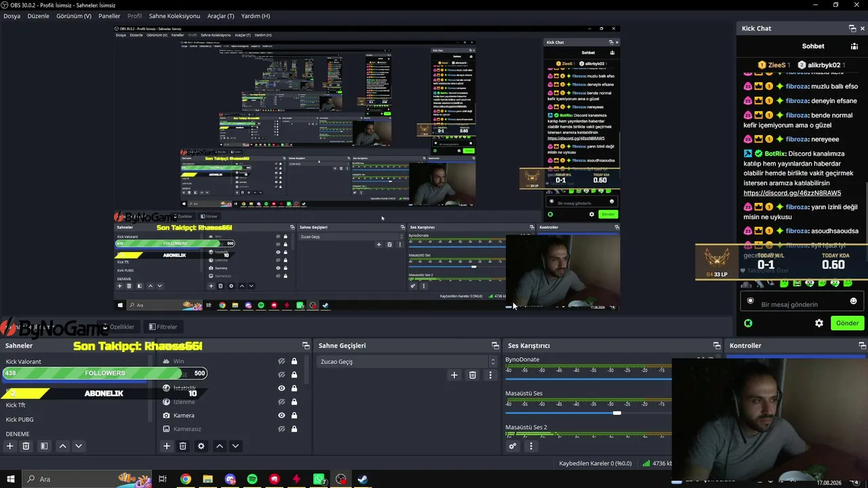This screenshot has height=488, width=868.
Task: Open Spotify from the taskbar
Action: coord(252,479)
